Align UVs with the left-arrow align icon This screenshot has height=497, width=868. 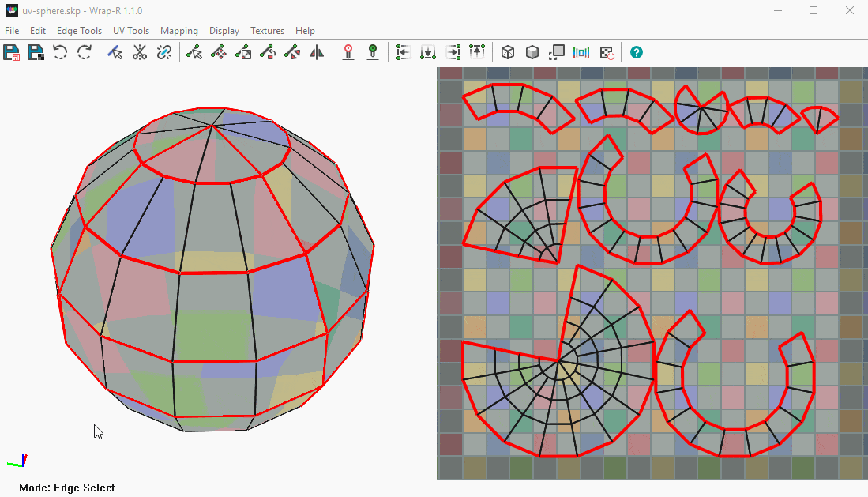coord(404,53)
